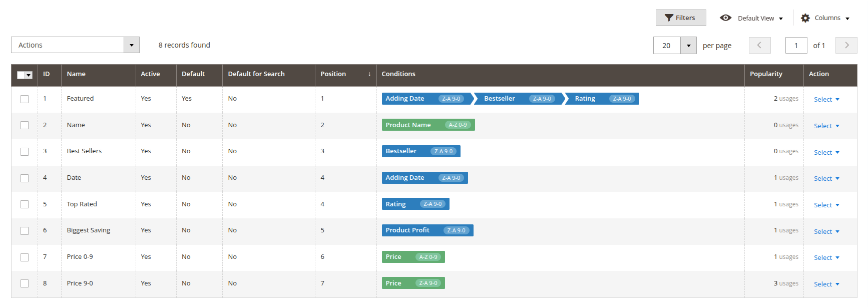
Task: Click the Rating tag in Top Rated row
Action: click(x=415, y=204)
